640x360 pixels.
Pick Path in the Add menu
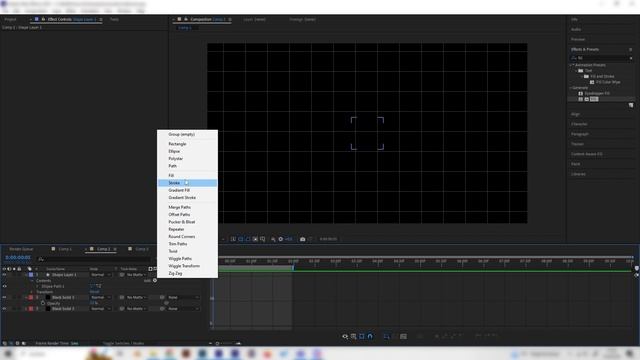pos(187,166)
